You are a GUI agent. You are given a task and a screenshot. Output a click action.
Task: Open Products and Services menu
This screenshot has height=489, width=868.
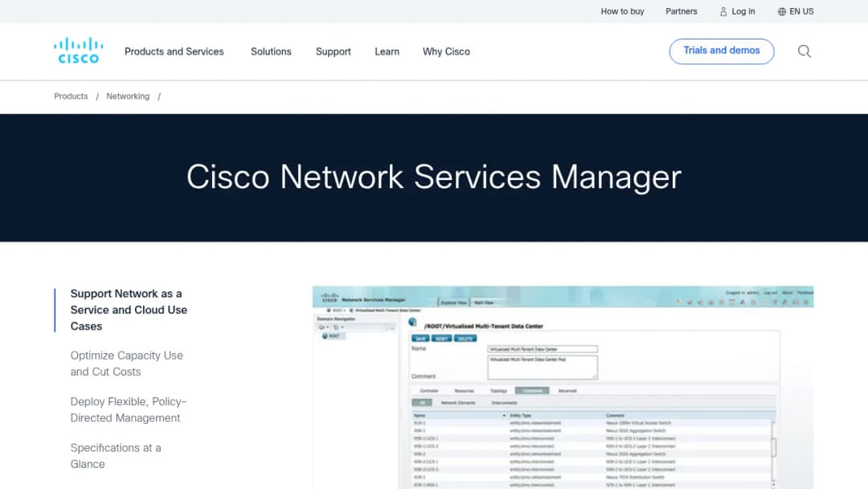(174, 51)
